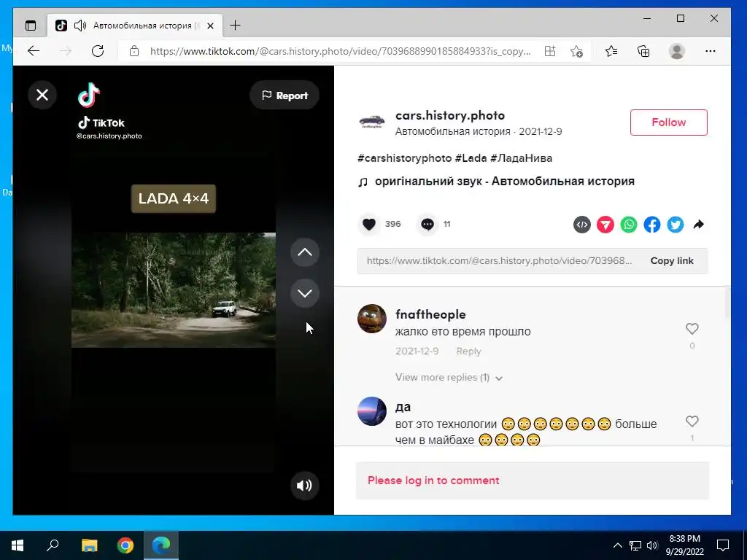Share video to WhatsApp
Viewport: 747px width, 560px height.
point(628,225)
